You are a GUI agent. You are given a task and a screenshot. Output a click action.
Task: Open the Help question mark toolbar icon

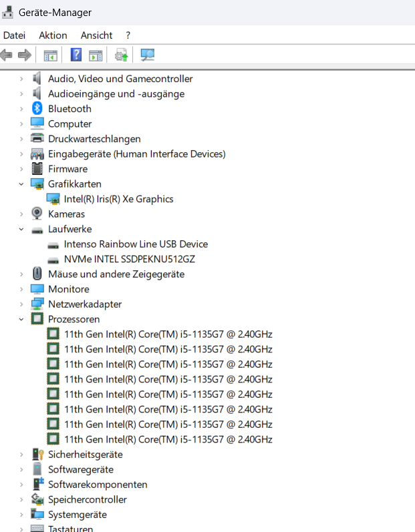coord(76,55)
